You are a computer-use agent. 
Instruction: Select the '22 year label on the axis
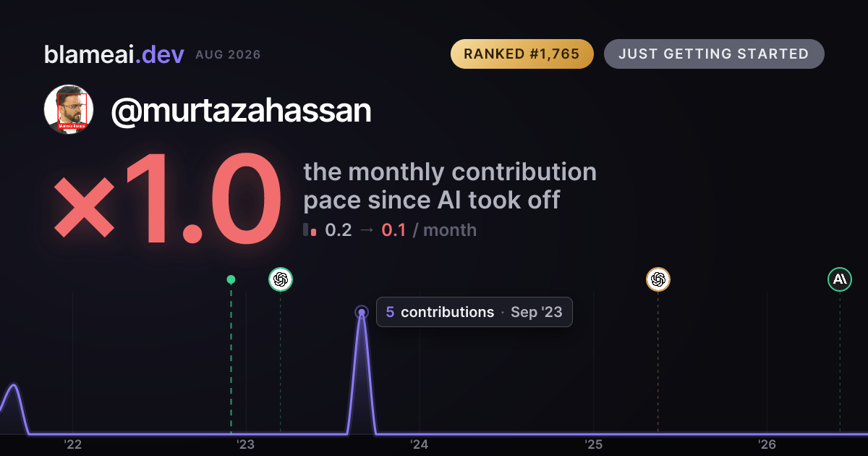point(72,444)
